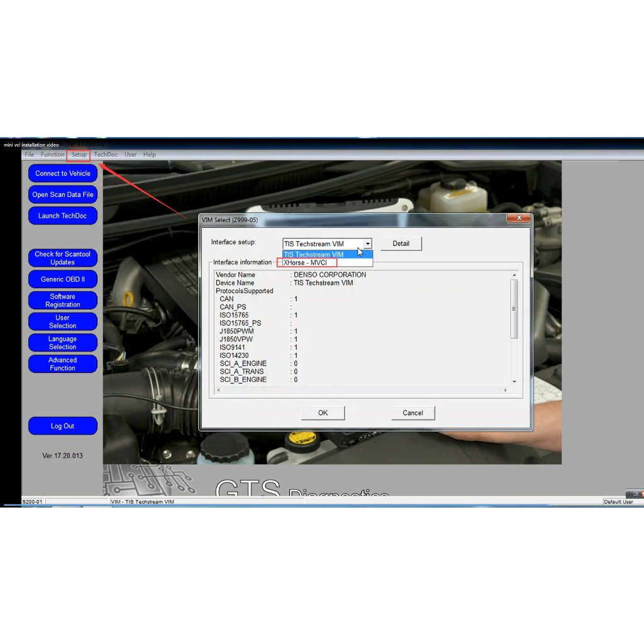Open the Setup menu
Screen dimensions: 644x644
79,155
